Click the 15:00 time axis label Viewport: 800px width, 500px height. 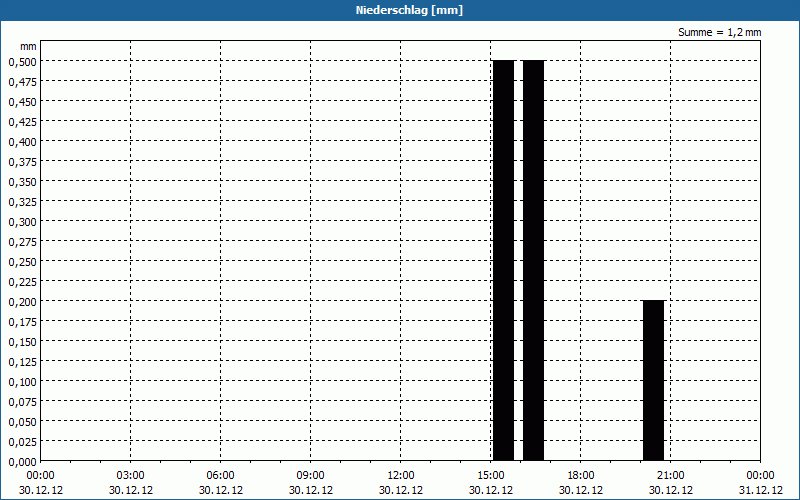click(491, 476)
